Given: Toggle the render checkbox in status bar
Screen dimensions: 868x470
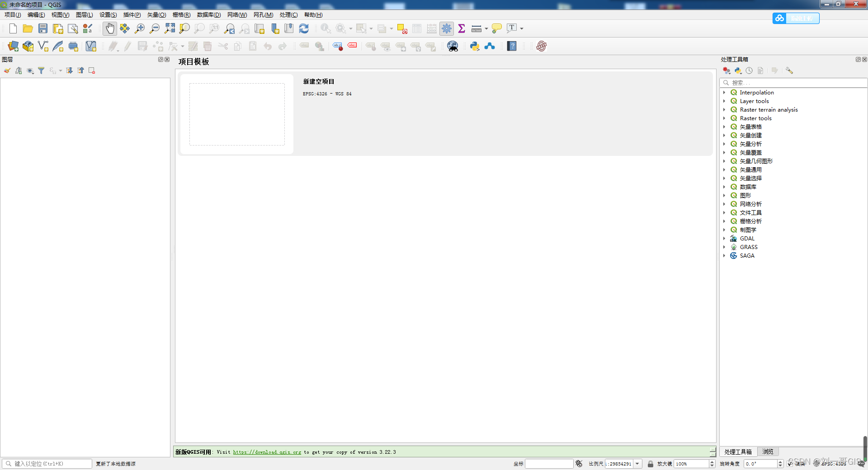Looking at the screenshot, I should coord(790,464).
